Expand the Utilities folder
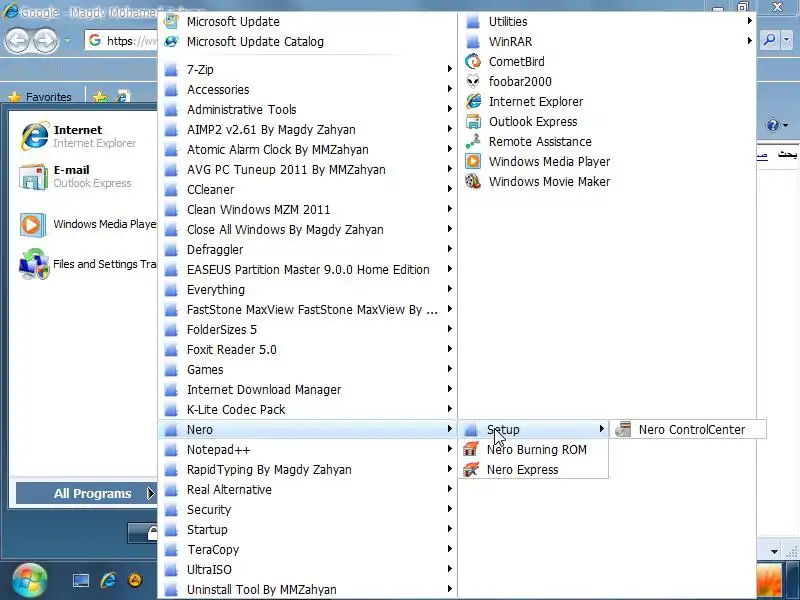Viewport: 800px width, 600px height. coord(607,21)
